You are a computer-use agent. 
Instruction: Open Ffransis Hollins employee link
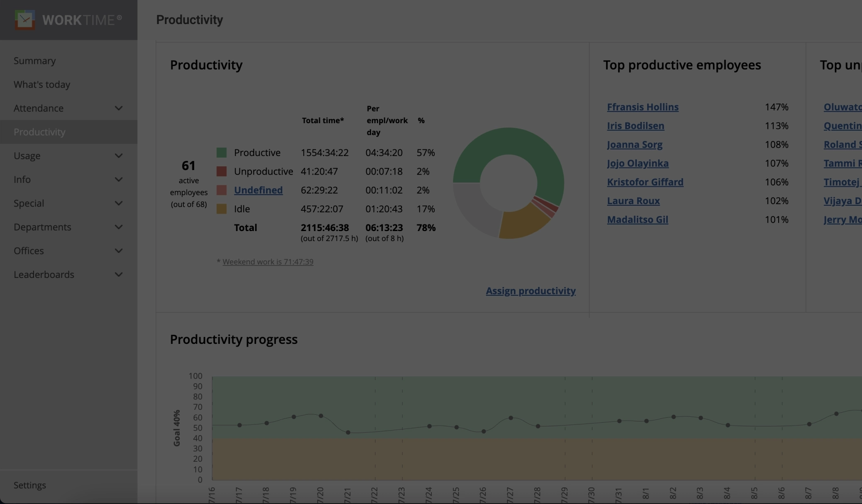tap(643, 107)
